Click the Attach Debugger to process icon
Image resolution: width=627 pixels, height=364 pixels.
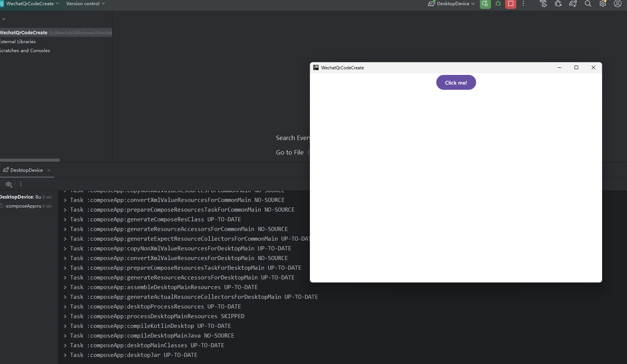coord(558,4)
